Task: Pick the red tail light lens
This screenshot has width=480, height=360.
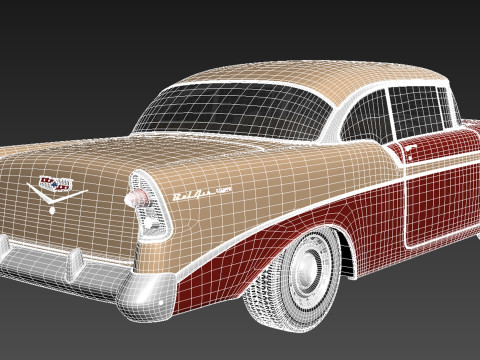Action: (137, 198)
